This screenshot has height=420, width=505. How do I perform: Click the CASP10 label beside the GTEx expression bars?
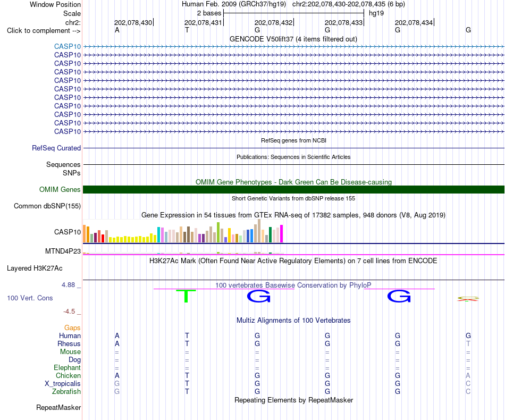[68, 232]
